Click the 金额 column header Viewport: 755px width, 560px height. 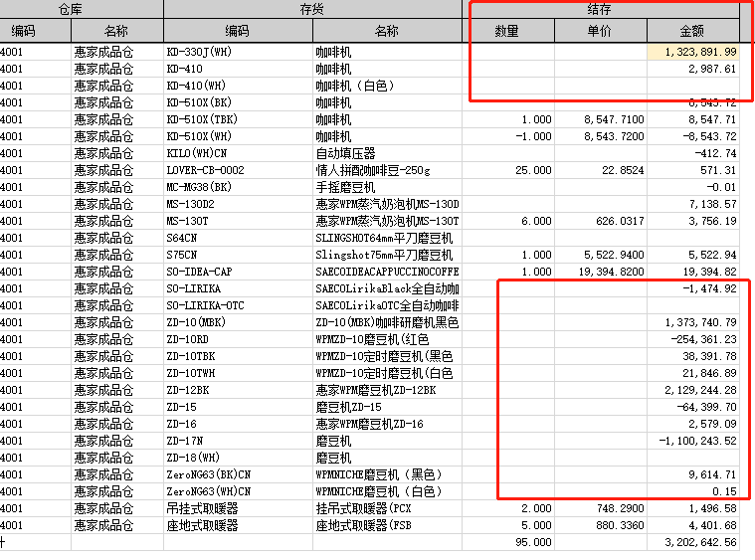coord(692,31)
